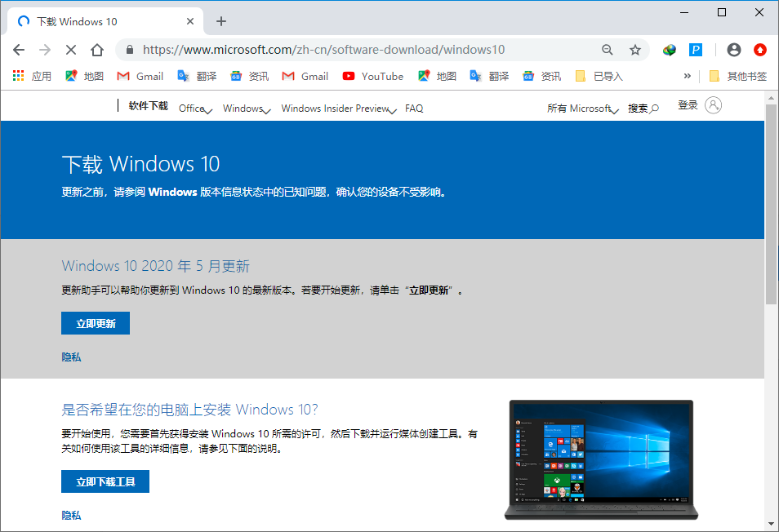Click the vertical scrollbar thumb

(x=771, y=203)
